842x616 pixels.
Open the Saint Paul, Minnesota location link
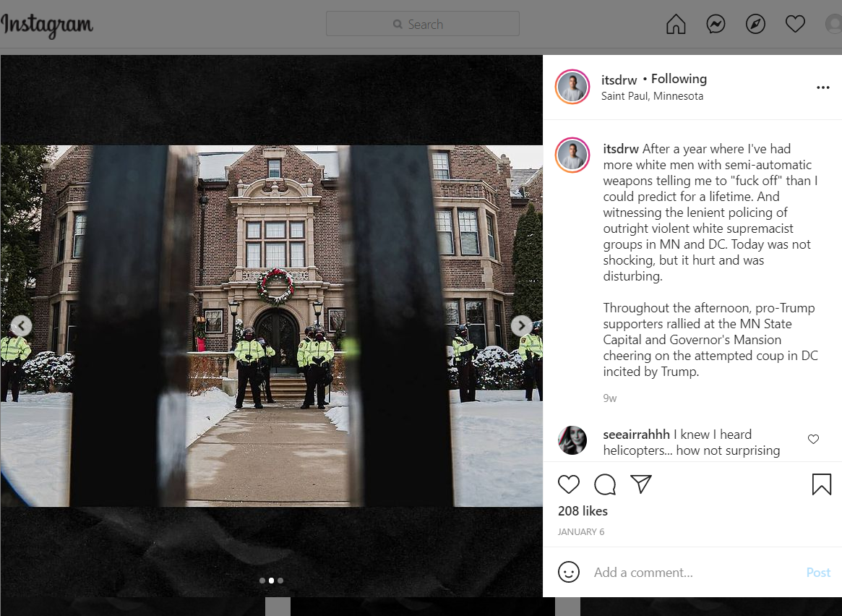[652, 96]
